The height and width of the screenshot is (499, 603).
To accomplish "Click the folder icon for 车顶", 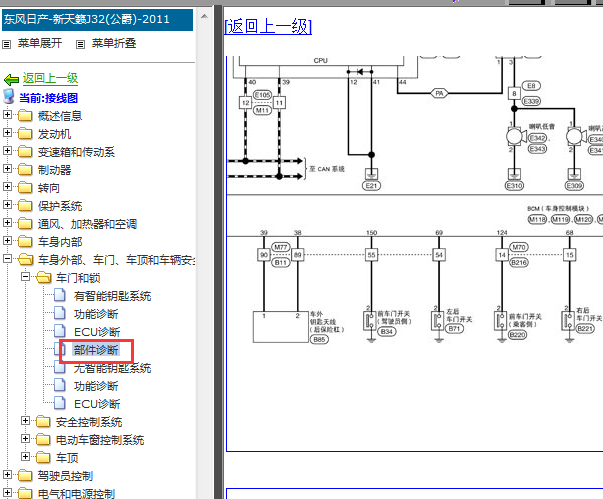I will point(43,457).
